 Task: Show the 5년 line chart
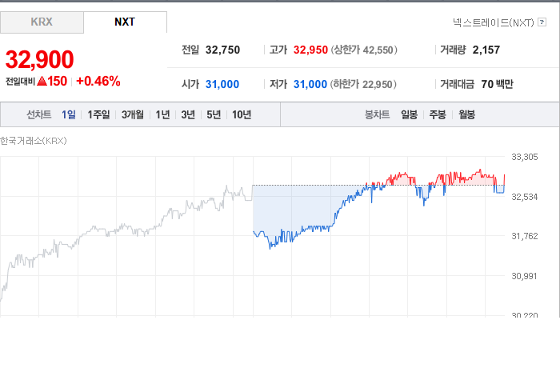tap(214, 114)
